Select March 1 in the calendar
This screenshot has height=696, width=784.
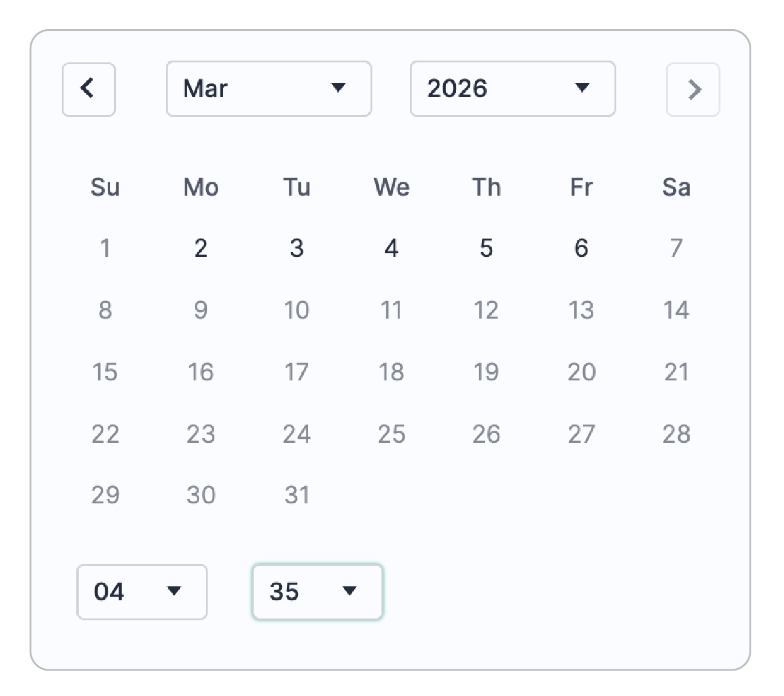click(105, 248)
